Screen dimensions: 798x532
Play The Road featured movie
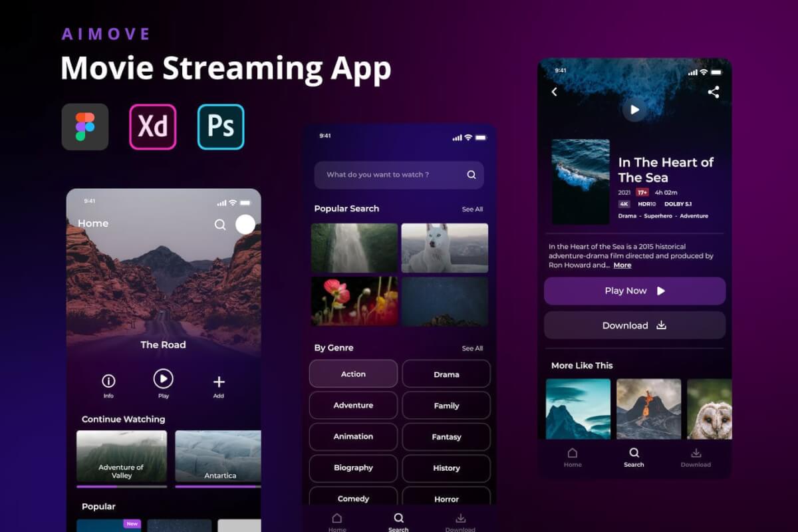coord(163,379)
